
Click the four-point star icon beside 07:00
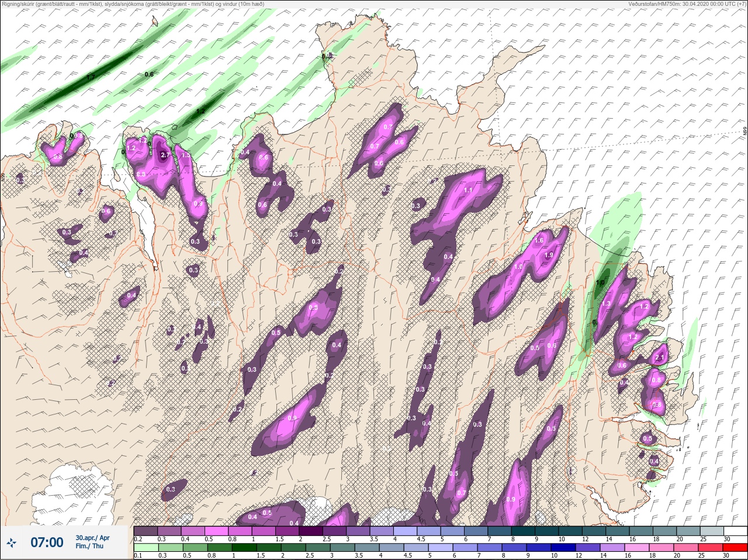(x=11, y=543)
